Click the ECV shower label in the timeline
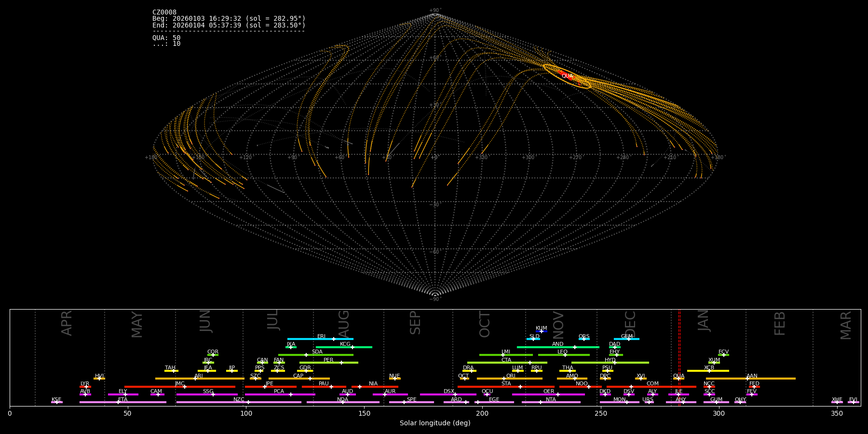 [x=723, y=352]
